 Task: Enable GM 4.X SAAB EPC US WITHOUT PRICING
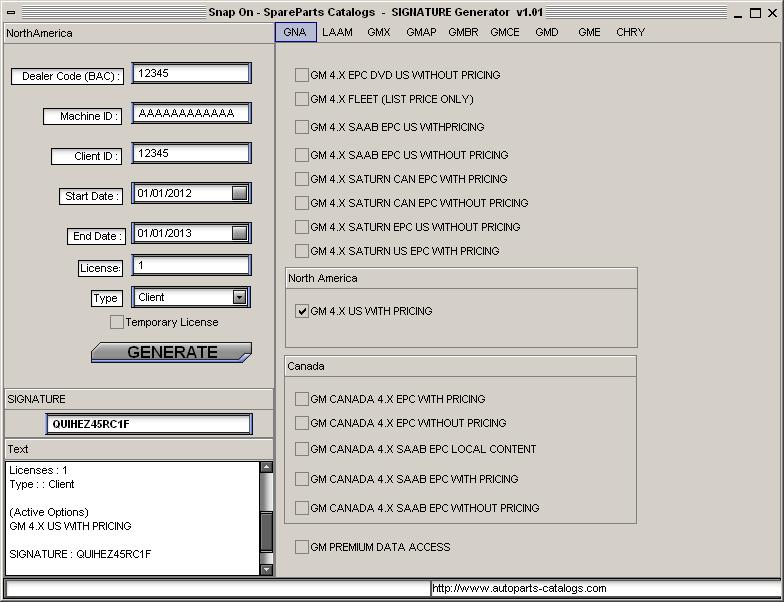coord(302,155)
